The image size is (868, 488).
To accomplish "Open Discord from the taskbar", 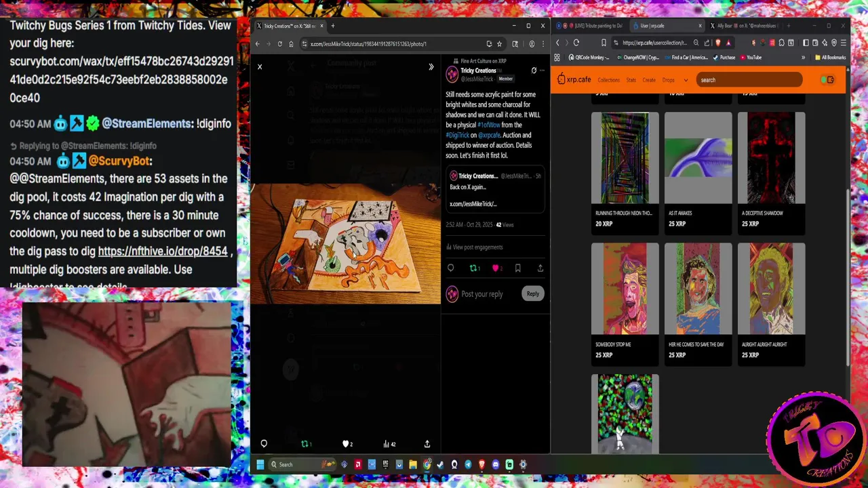I will pos(496,464).
